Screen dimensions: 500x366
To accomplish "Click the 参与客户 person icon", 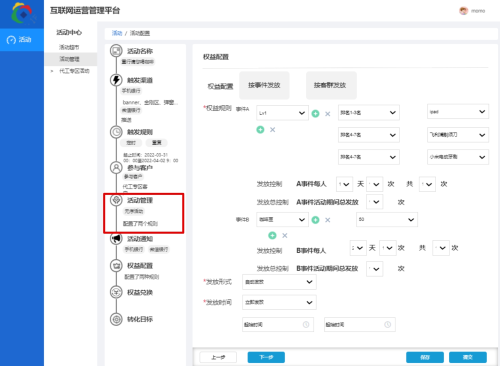I will tap(116, 167).
